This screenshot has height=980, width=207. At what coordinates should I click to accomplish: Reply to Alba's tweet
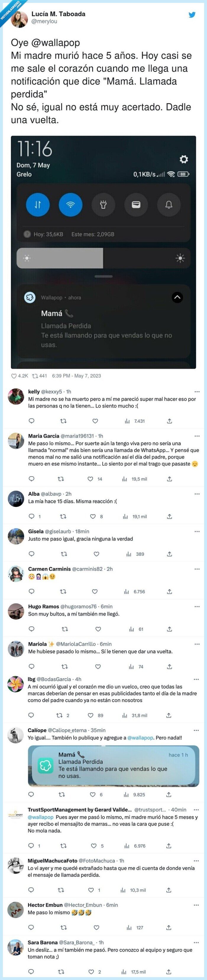click(32, 516)
